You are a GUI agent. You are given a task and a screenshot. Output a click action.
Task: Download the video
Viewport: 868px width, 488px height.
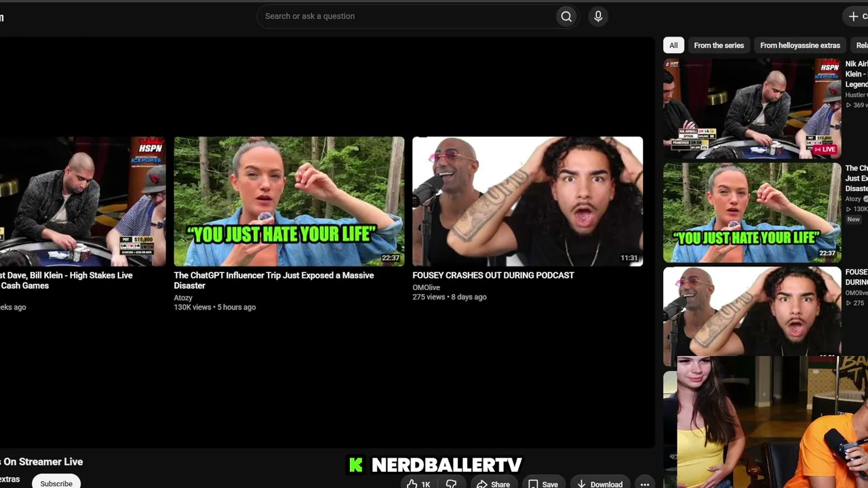[x=600, y=484]
